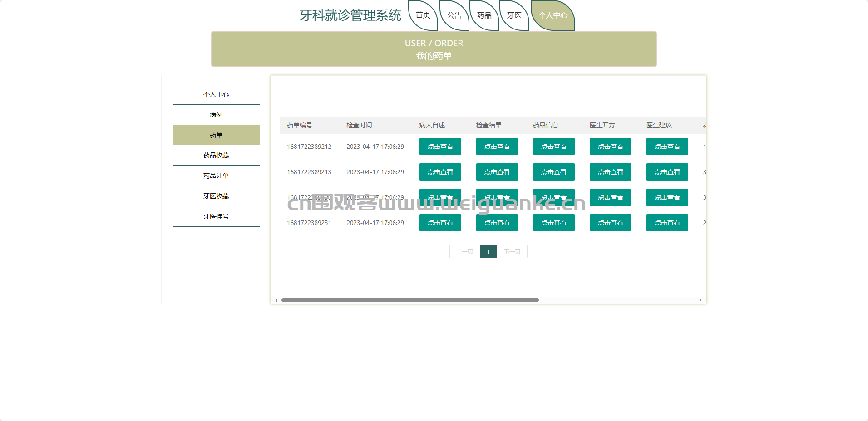
Task: View 检查结果 for order 1681722389212
Action: (x=497, y=147)
